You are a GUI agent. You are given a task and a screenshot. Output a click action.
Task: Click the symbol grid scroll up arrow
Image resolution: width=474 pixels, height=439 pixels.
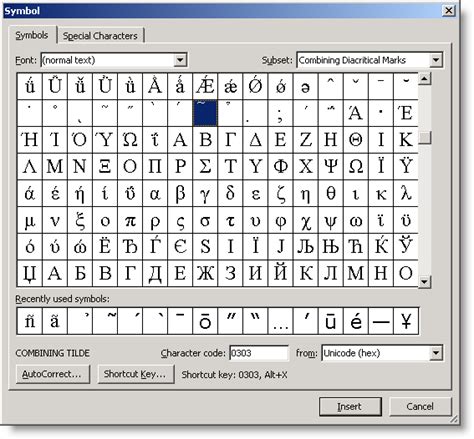(424, 79)
